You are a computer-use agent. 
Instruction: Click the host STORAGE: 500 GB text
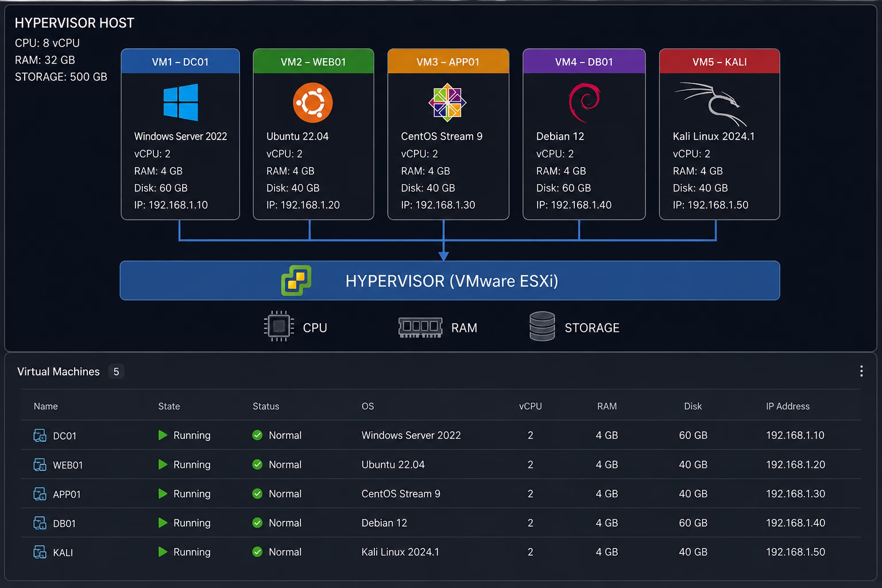[x=61, y=77]
